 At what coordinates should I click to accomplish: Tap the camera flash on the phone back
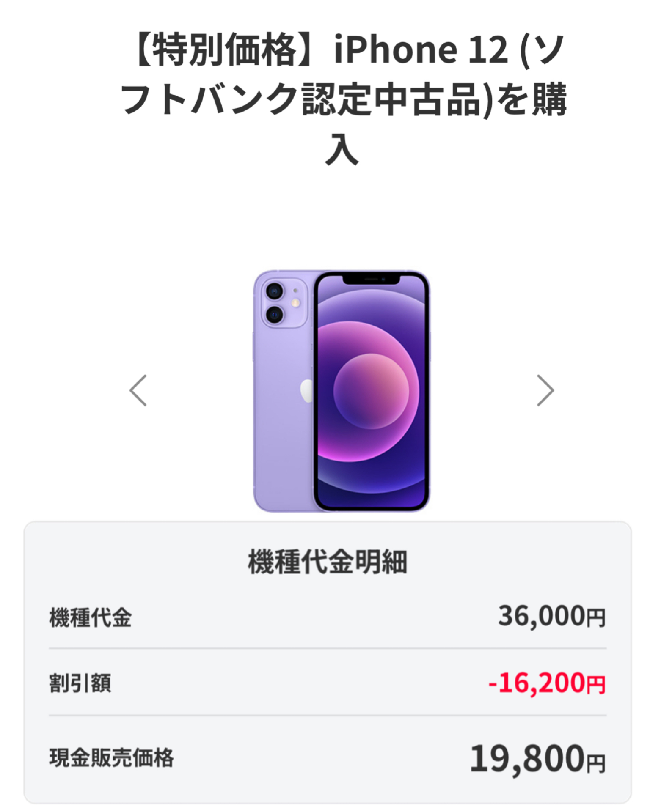[x=296, y=303]
